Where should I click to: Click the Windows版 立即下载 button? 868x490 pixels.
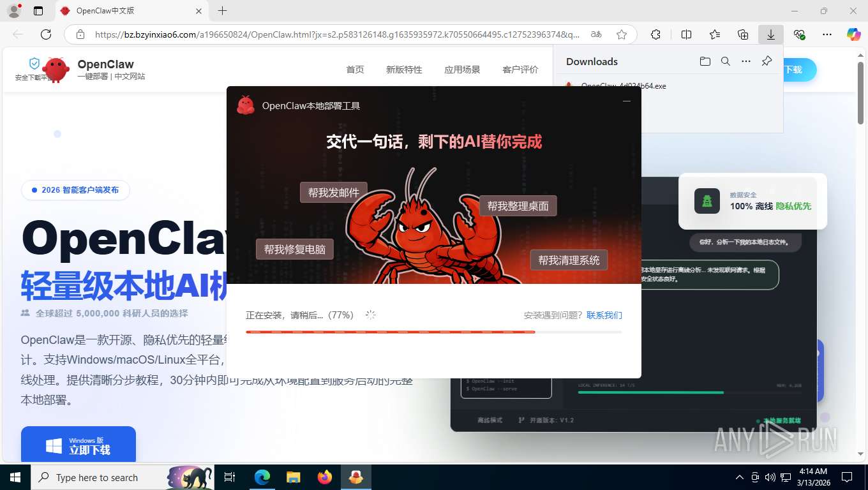coord(79,444)
